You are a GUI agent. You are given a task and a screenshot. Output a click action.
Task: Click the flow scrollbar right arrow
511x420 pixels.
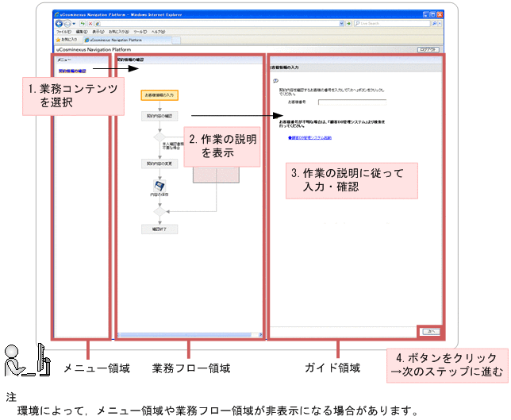[x=260, y=335]
